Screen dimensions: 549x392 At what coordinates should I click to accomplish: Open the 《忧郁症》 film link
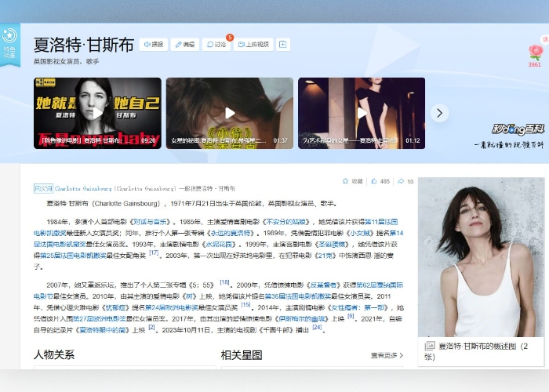click(115, 307)
